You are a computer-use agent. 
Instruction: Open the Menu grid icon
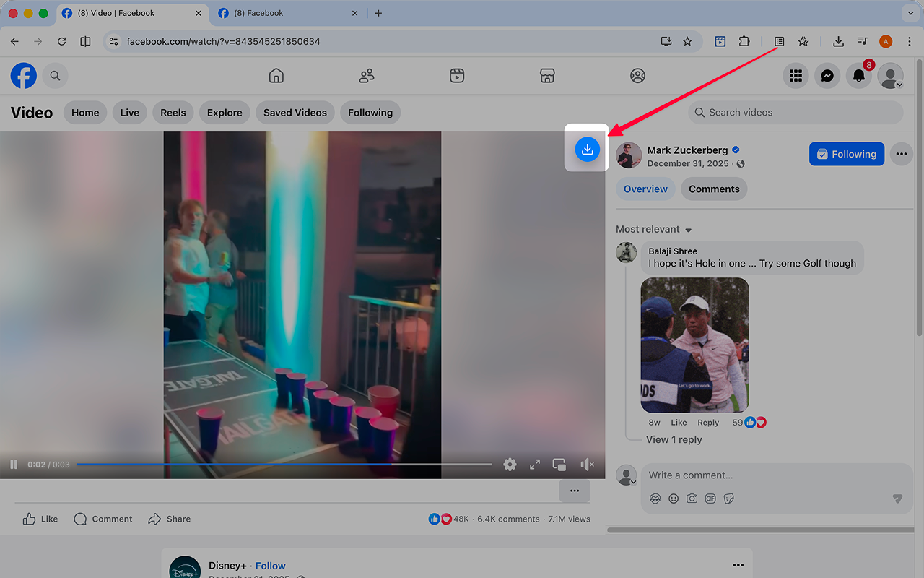coord(796,76)
